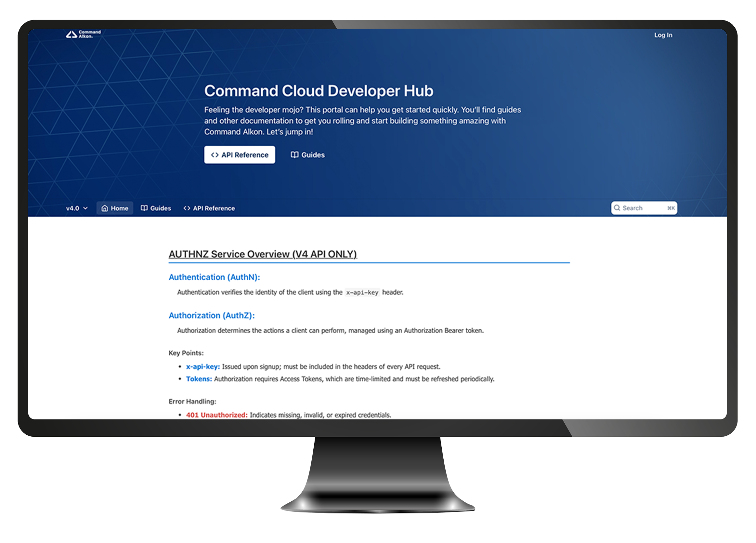Click the red 401 Unauthorized text

pyautogui.click(x=216, y=415)
